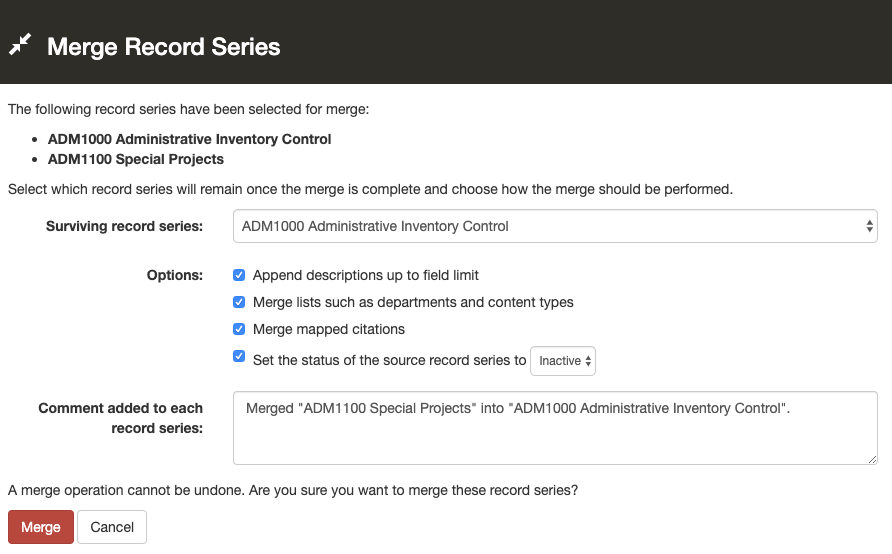Click the Merge mapped citations label

(329, 329)
